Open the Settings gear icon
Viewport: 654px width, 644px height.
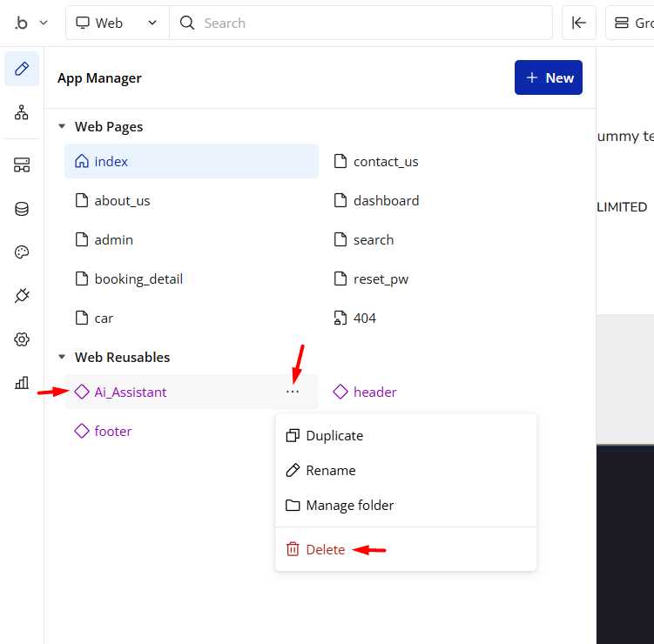(22, 339)
